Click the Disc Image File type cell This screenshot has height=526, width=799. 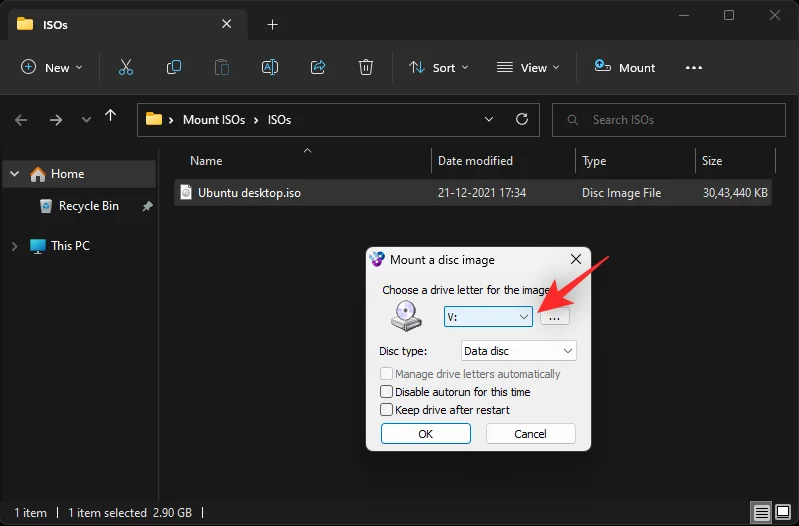[621, 193]
